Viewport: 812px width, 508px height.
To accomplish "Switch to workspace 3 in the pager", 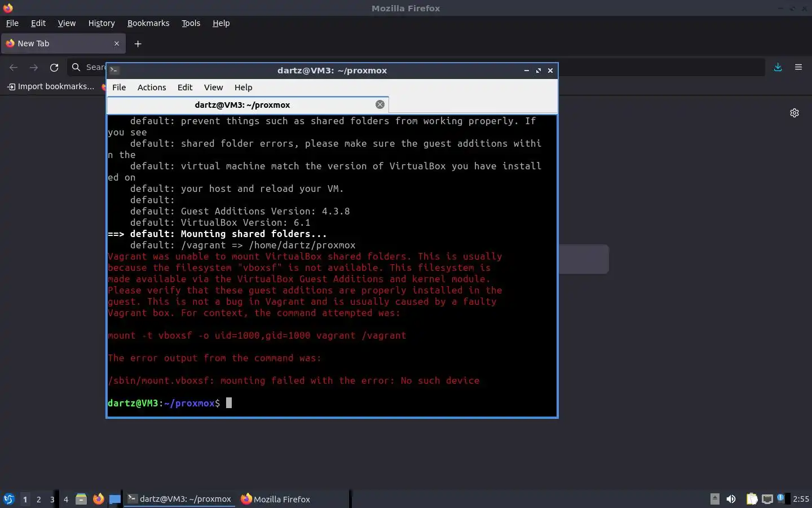I will 52,499.
